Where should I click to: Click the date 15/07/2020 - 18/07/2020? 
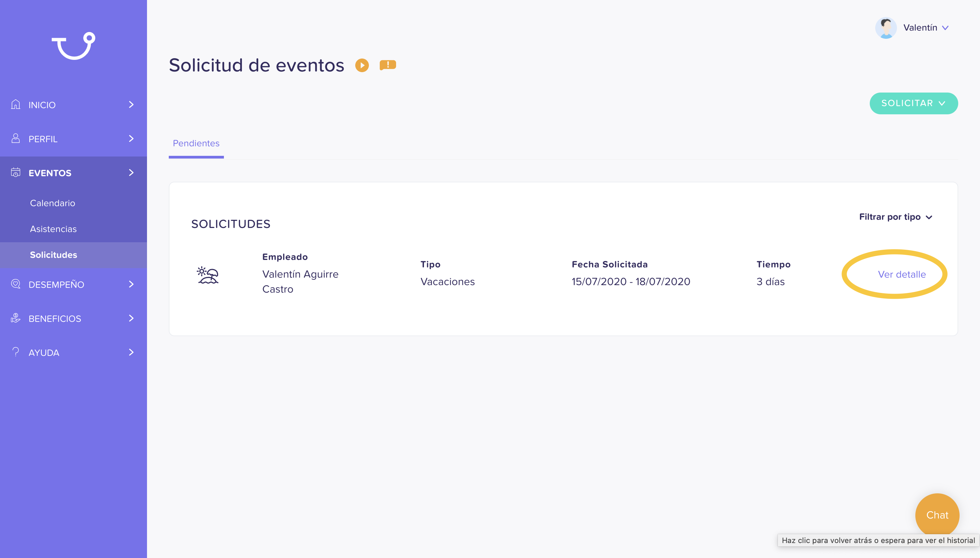[x=631, y=282]
